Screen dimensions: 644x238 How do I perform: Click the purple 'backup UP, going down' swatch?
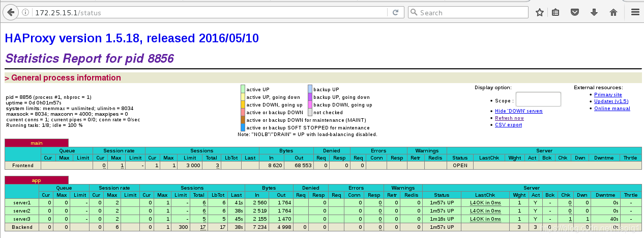tap(310, 97)
